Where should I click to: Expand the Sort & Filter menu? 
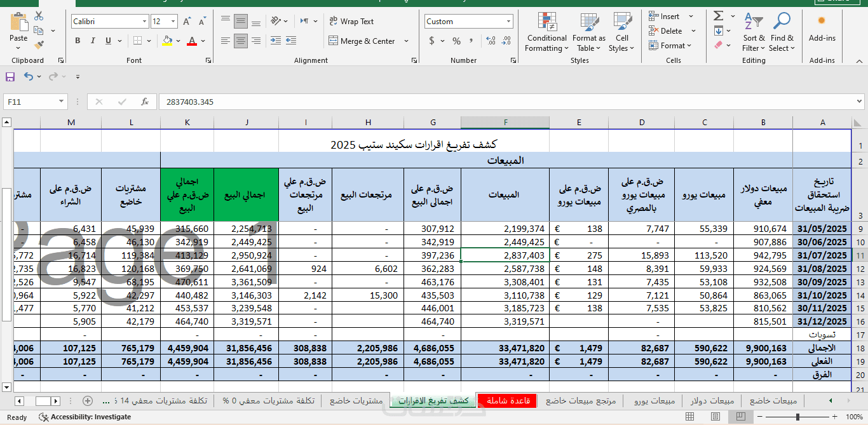(x=754, y=32)
